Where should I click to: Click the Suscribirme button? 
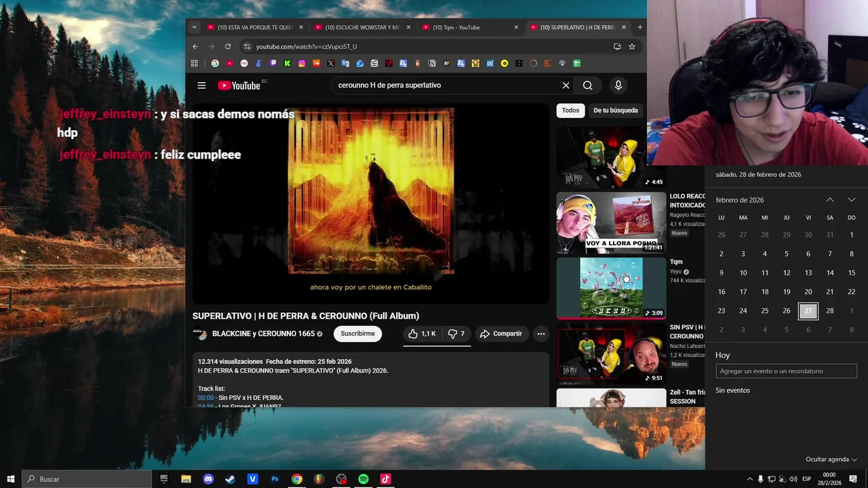point(357,333)
